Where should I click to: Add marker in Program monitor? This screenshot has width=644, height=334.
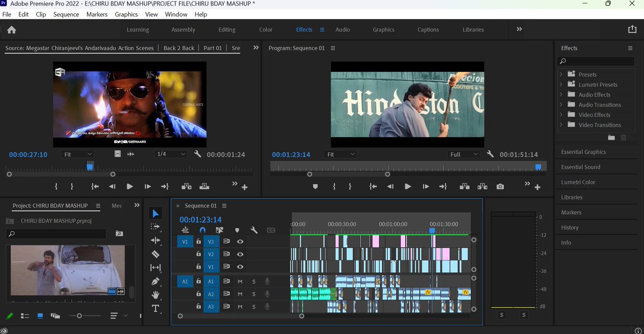coord(316,187)
